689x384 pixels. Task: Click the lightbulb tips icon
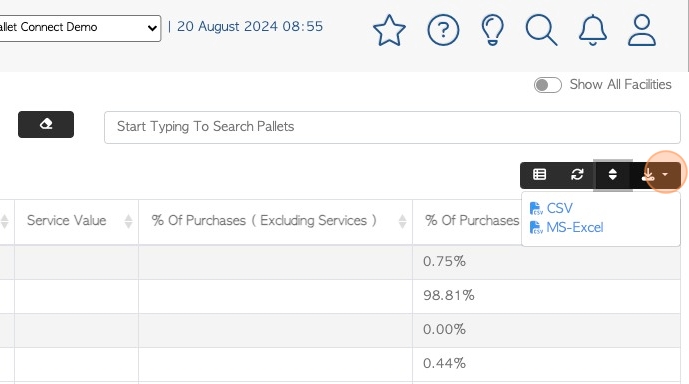[492, 30]
